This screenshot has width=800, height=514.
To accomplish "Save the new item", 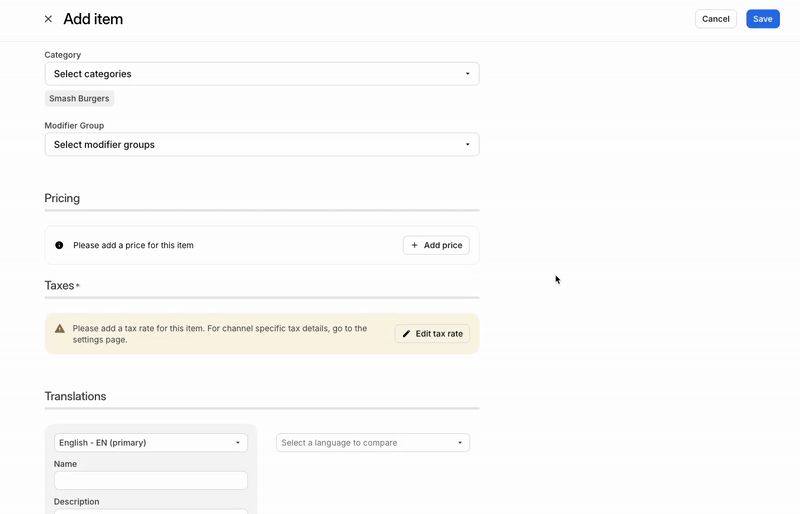I will click(x=763, y=19).
